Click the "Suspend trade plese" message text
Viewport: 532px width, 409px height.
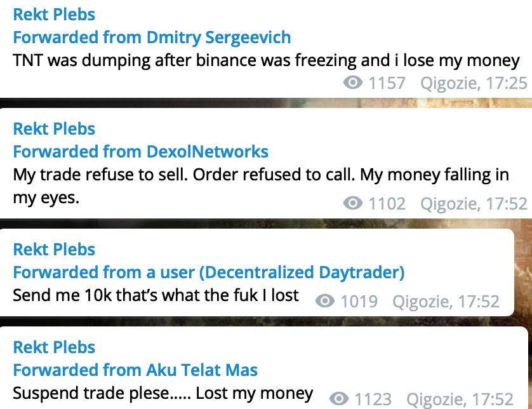[163, 393]
